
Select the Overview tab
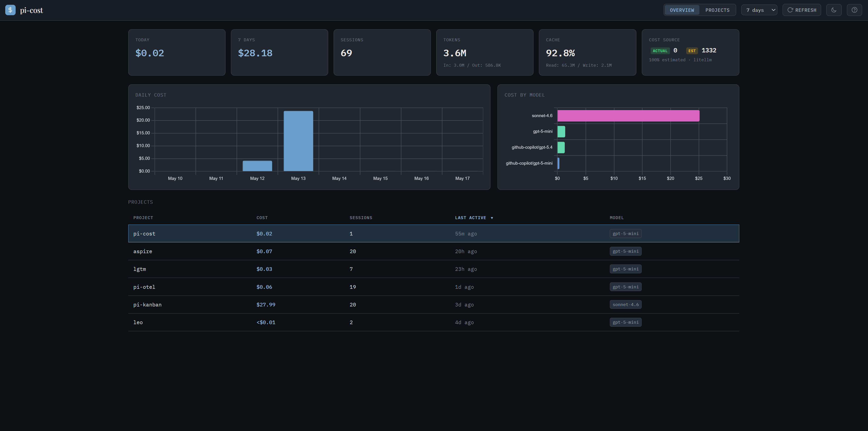coord(682,10)
